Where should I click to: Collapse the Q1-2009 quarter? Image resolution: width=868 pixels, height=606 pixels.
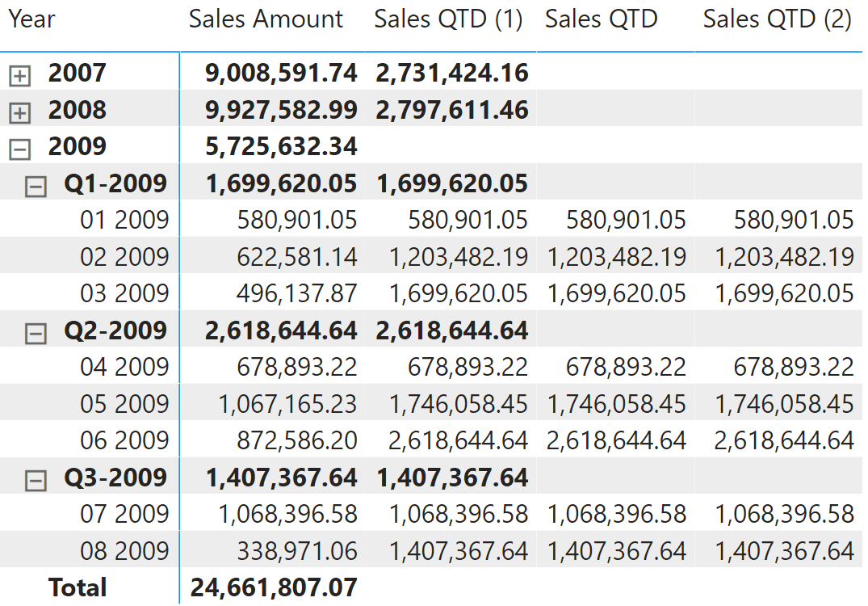(36, 187)
